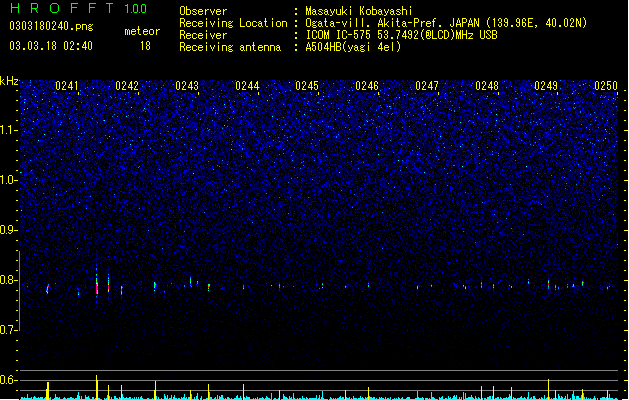Viewport: 629px width, 400px height.
Task: Click the 0245 time marker label
Action: click(307, 86)
